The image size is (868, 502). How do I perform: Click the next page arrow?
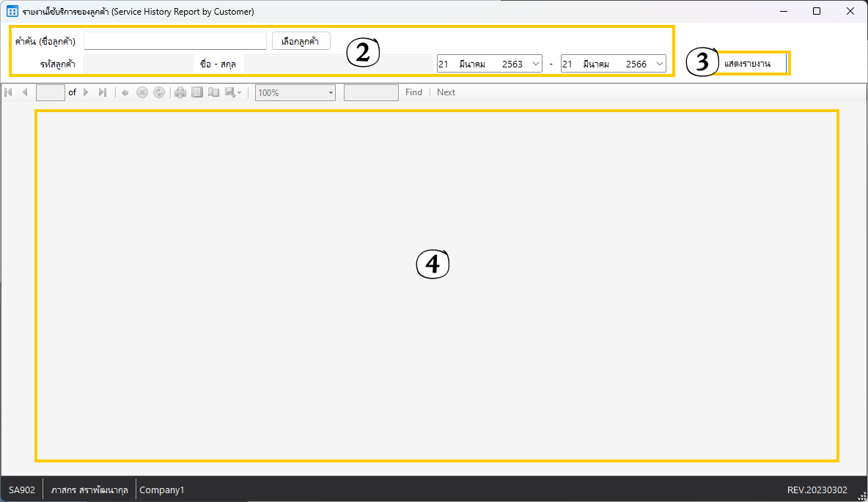click(86, 92)
